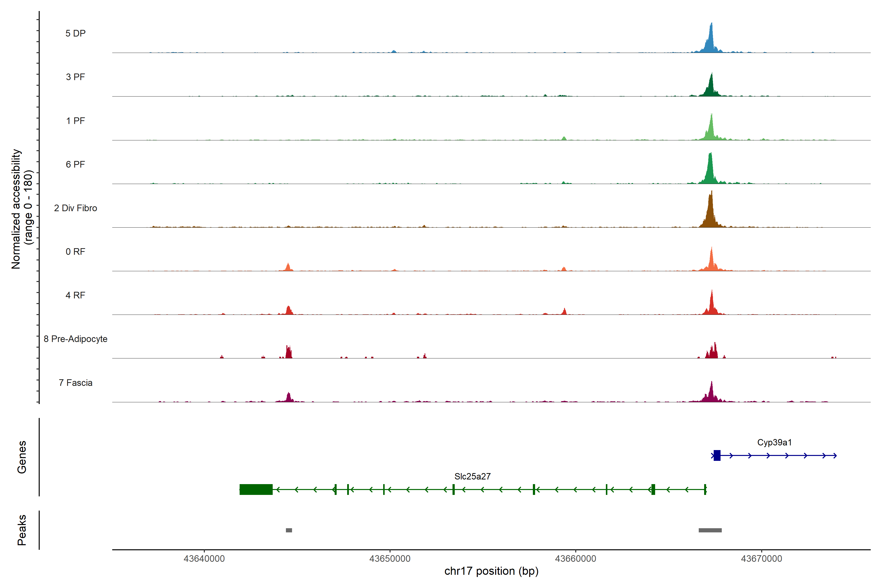Click the 8 Pre-Adipocyte track label
The width and height of the screenshot is (882, 588).
75,339
